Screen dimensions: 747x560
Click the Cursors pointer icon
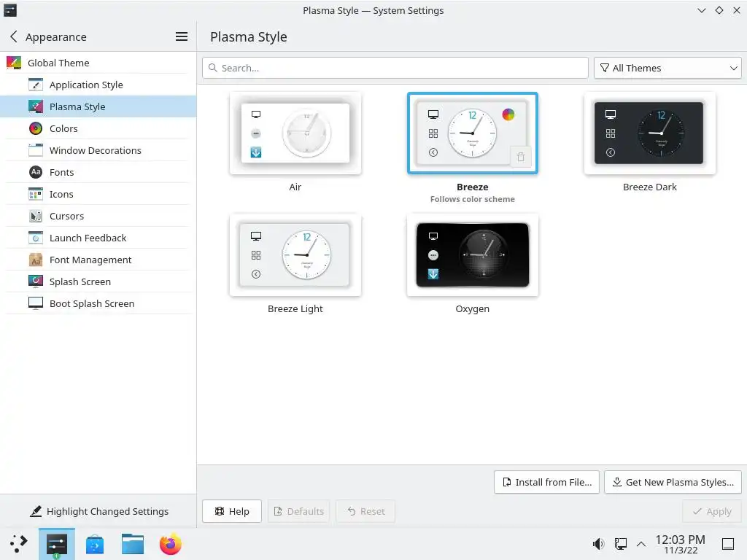click(x=36, y=216)
